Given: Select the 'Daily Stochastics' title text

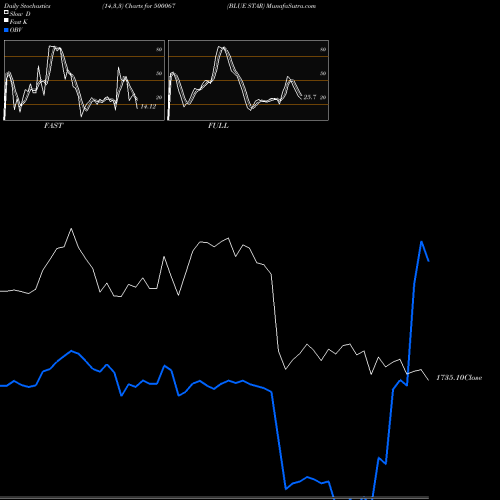Looking at the screenshot, I should tap(27, 6).
